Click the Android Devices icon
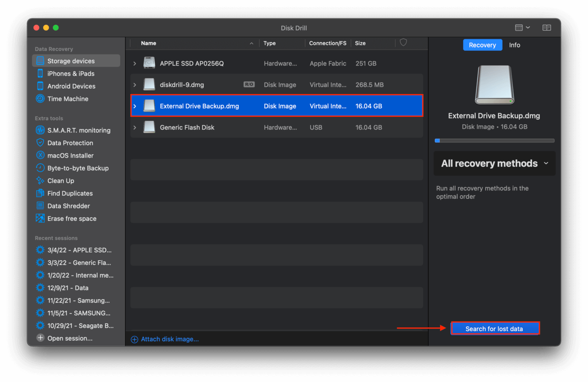Image resolution: width=588 pixels, height=382 pixels. (40, 86)
